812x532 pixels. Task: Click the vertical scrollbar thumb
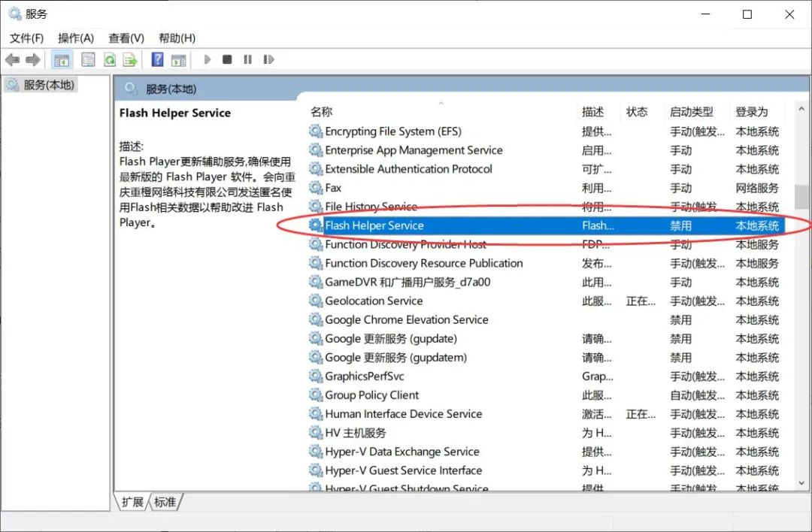click(801, 197)
